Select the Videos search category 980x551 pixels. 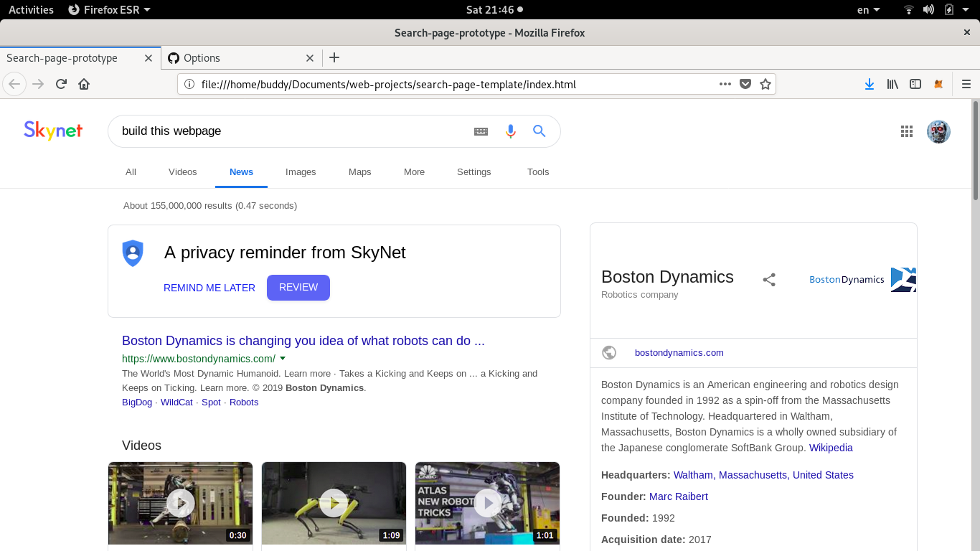(182, 172)
